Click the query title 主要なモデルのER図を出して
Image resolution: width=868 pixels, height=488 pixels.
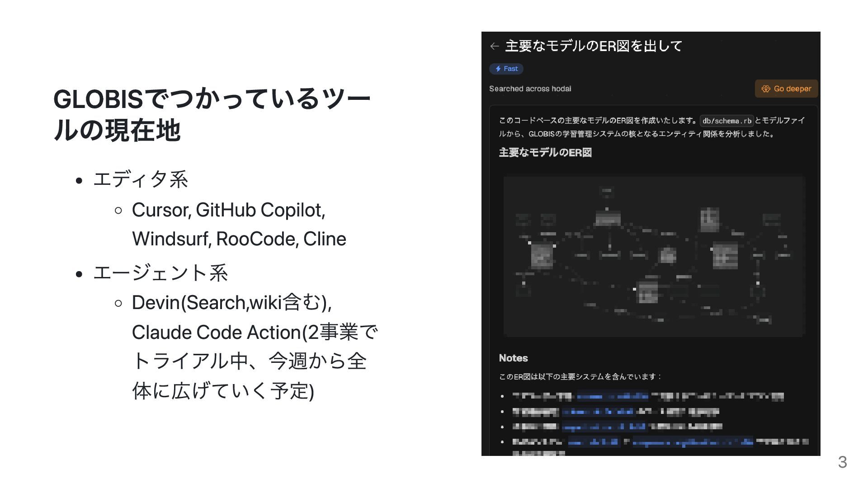(594, 46)
